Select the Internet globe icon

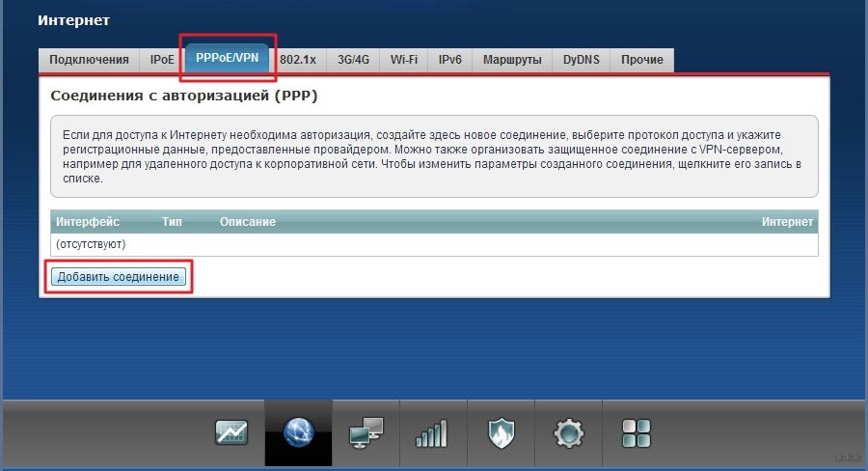[298, 432]
